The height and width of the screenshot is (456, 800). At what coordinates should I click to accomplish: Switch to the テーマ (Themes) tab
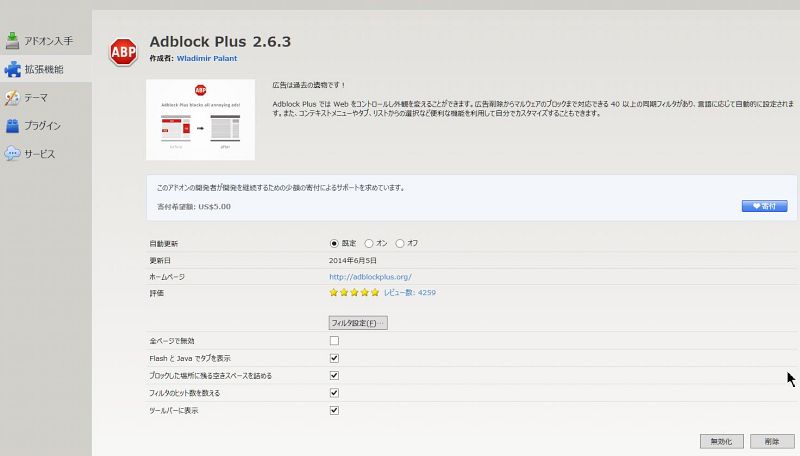tap(45, 97)
